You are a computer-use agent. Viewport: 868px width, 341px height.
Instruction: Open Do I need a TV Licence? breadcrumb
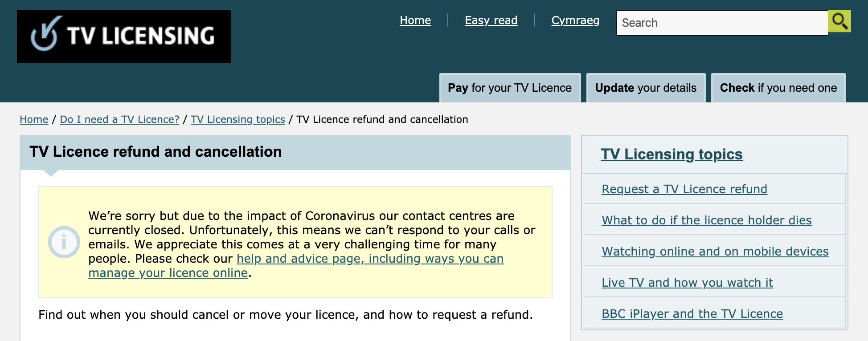(x=119, y=119)
